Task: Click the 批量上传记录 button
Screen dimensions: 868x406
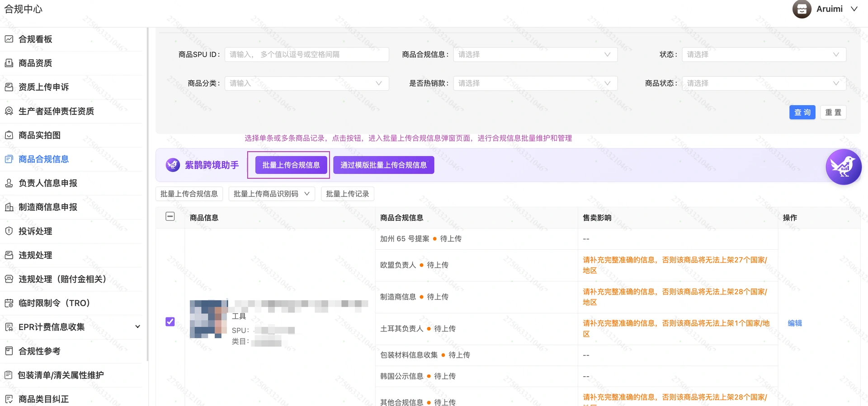Action: (x=348, y=194)
